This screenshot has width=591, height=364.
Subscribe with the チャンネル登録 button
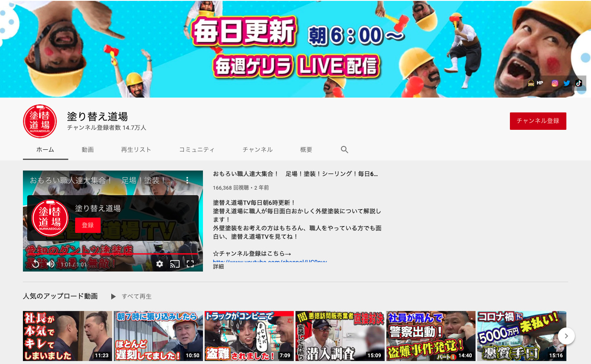pos(538,121)
